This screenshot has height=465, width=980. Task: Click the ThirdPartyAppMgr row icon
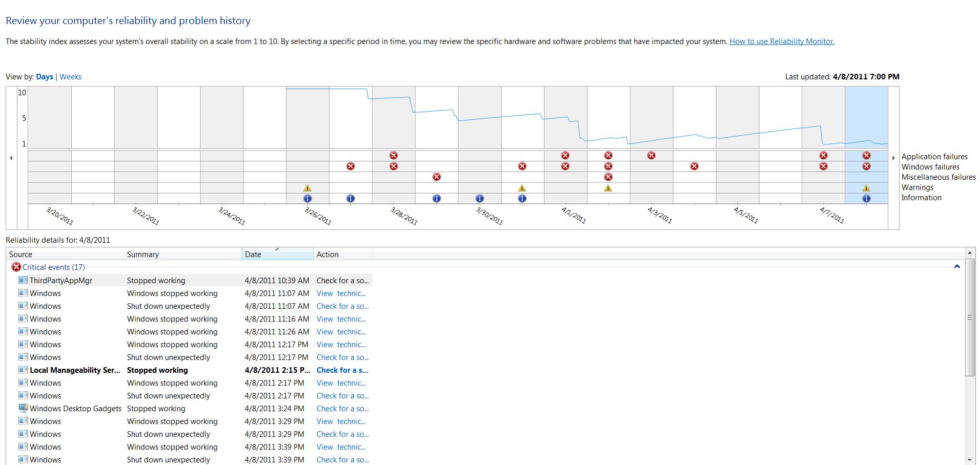(23, 280)
